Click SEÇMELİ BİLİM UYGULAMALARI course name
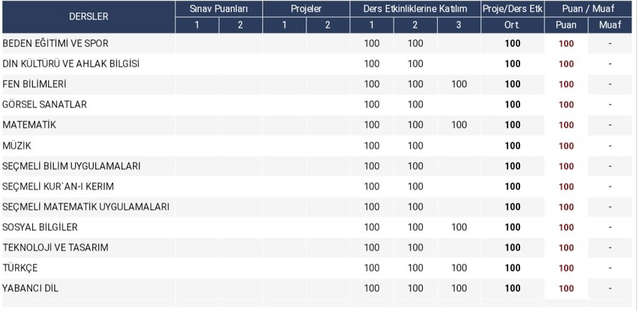The width and height of the screenshot is (644, 311). [x=72, y=166]
